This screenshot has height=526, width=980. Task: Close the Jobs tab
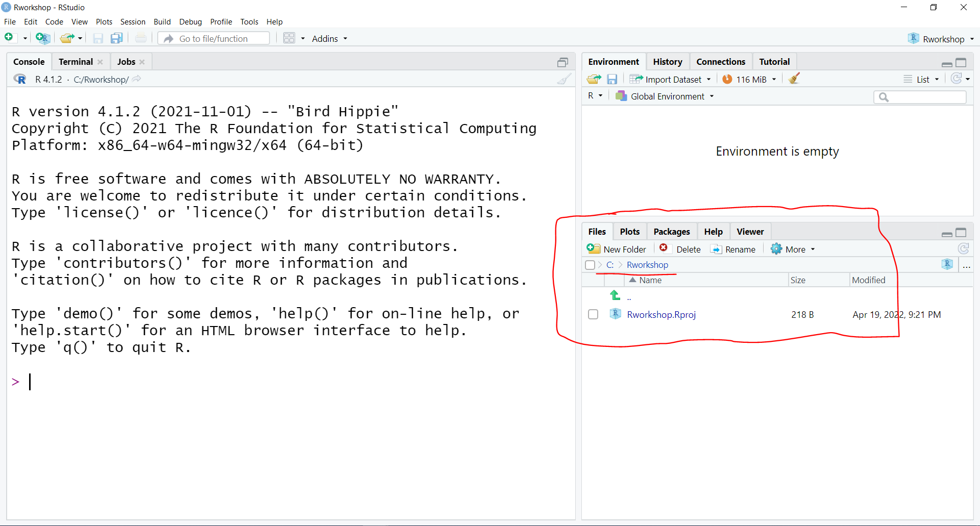(142, 62)
